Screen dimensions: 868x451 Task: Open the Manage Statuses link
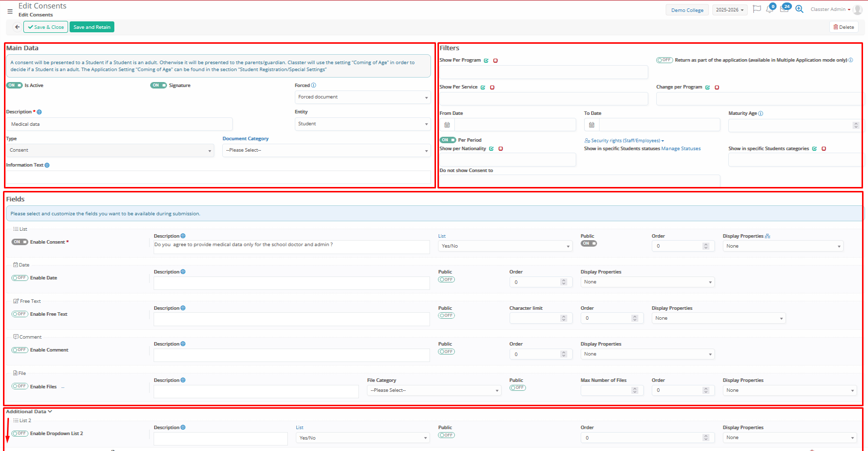click(x=681, y=149)
